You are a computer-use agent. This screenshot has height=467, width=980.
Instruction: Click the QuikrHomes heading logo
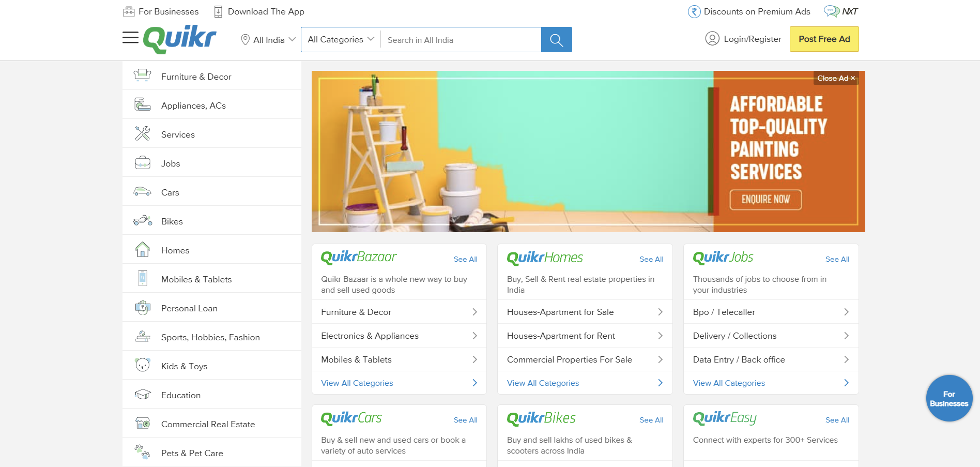pyautogui.click(x=545, y=258)
